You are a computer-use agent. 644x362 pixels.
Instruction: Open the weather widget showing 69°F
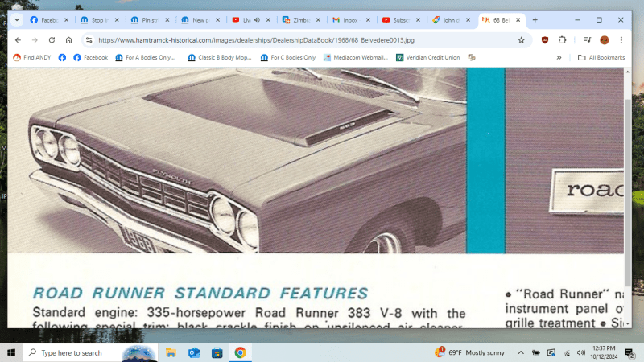(x=469, y=352)
